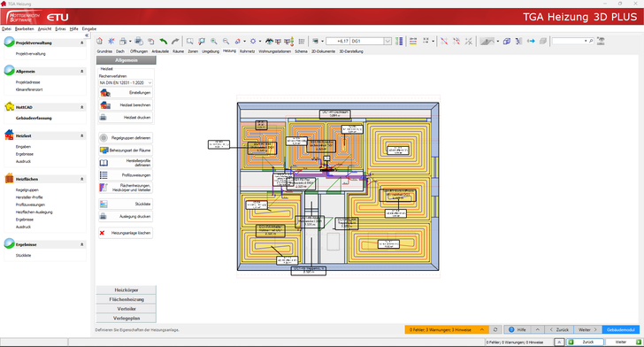Click the print icon in toolbar
This screenshot has height=347, width=644.
click(x=123, y=41)
